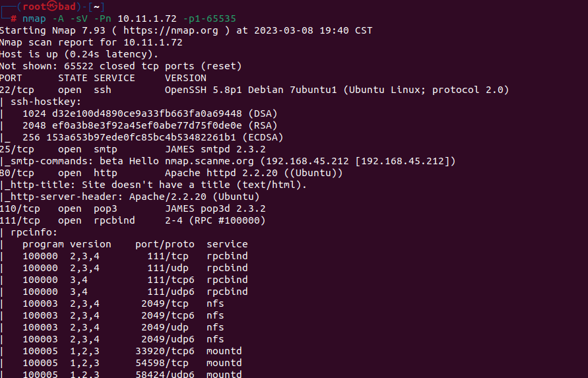The height and width of the screenshot is (378, 588).
Task: Click the DSA hostkey fingerprint line
Action: (150, 113)
